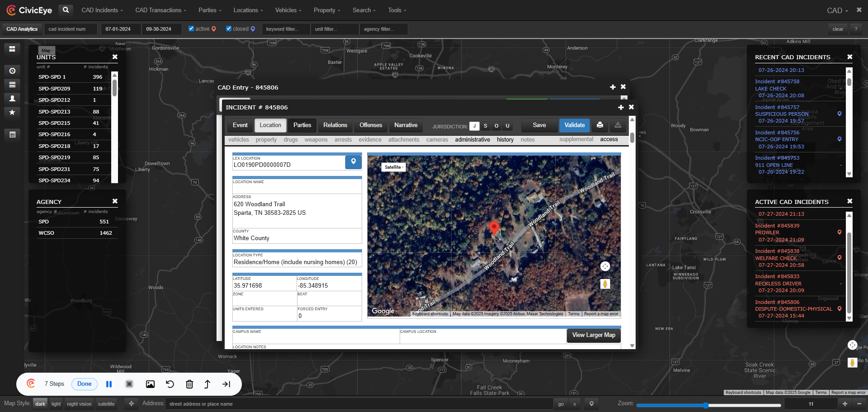868x412 pixels.
Task: Click the image icon in steps toolbar
Action: (x=150, y=384)
